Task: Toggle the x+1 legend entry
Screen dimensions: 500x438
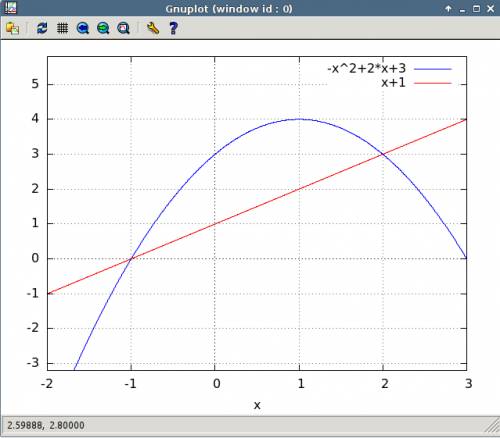Action: tap(393, 82)
